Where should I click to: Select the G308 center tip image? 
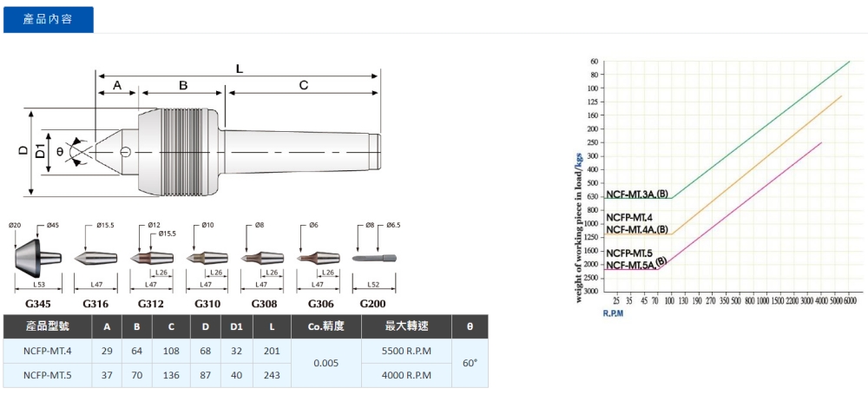click(262, 258)
